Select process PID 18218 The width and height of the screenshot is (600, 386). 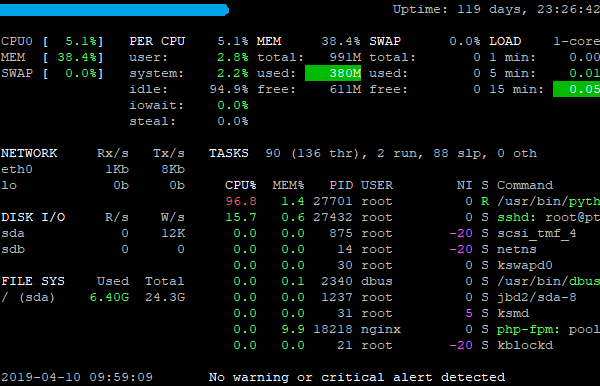tap(333, 329)
